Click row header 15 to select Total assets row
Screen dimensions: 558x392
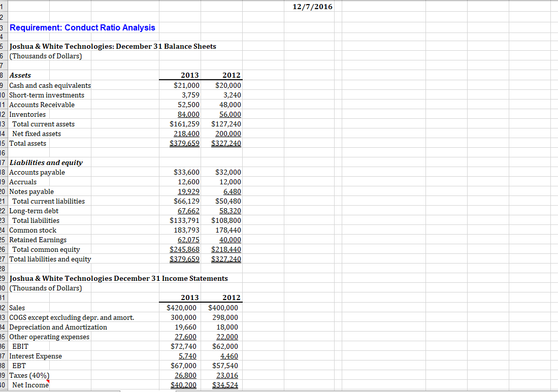point(4,143)
